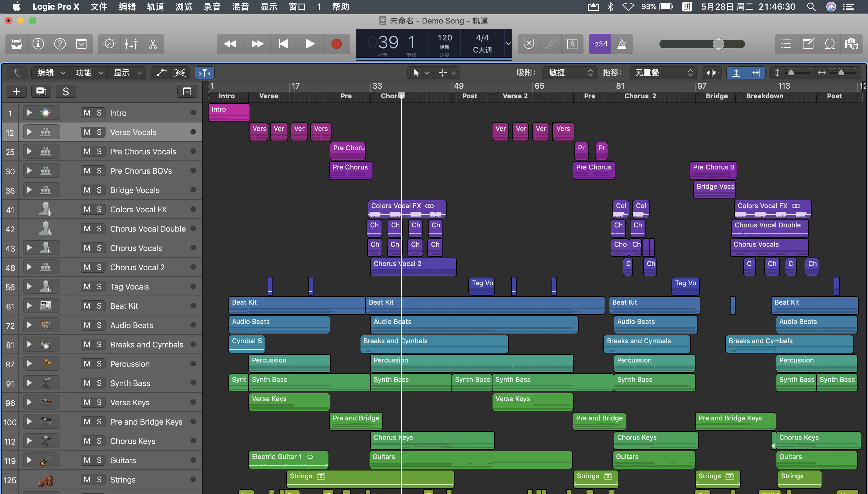Image resolution: width=868 pixels, height=494 pixels.
Task: Open the Note Pad button
Action: point(808,44)
